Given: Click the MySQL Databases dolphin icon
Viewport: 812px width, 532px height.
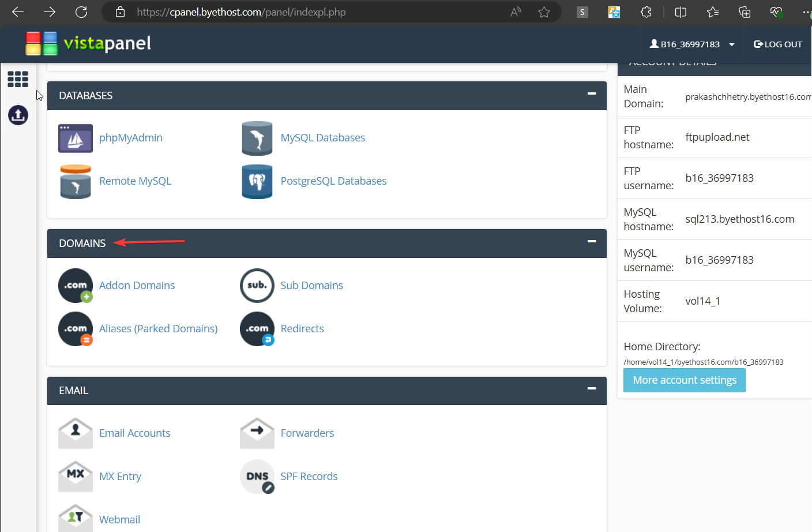Looking at the screenshot, I should click(257, 138).
